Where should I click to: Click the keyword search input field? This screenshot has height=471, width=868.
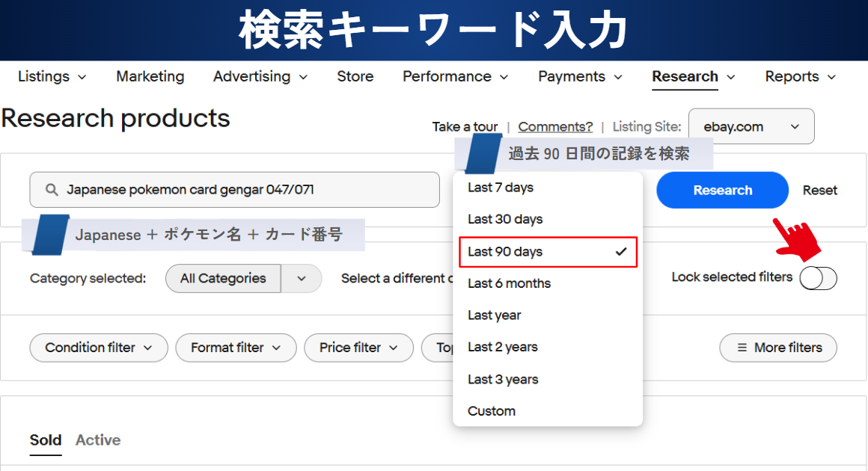tap(247, 190)
